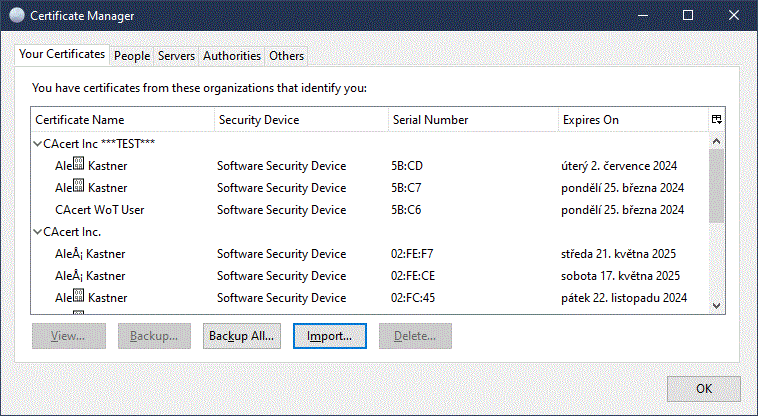Viewport: 758px width, 416px height.
Task: Click the Security Device column header
Action: point(300,120)
